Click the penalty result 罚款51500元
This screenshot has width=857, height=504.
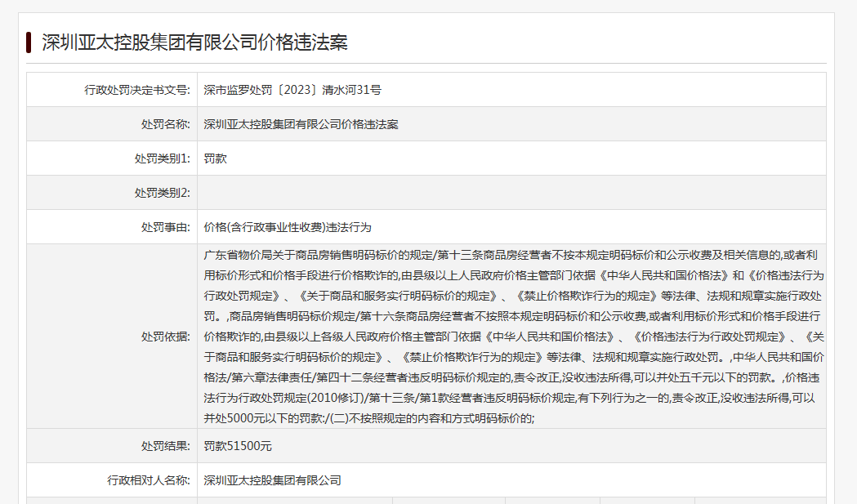[x=238, y=446]
